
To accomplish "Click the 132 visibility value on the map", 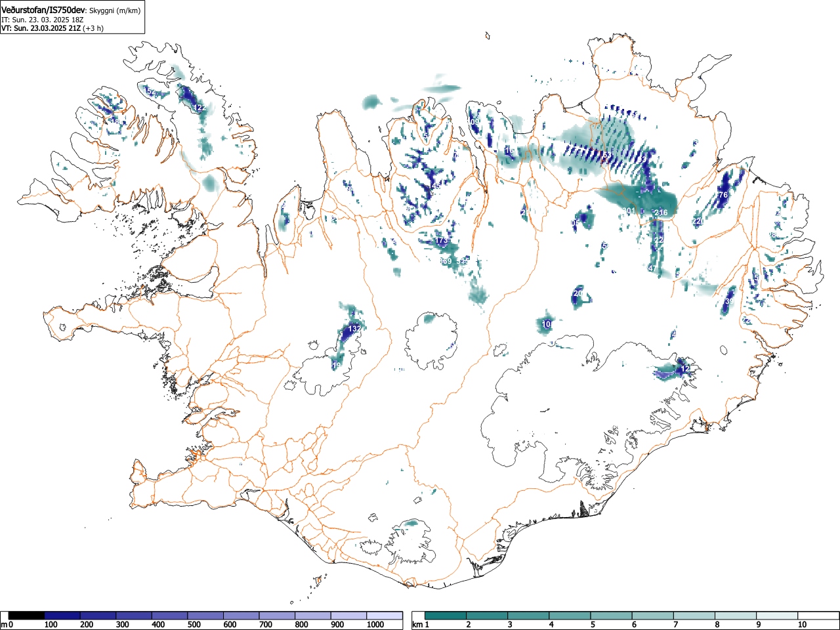I will pos(354,328).
